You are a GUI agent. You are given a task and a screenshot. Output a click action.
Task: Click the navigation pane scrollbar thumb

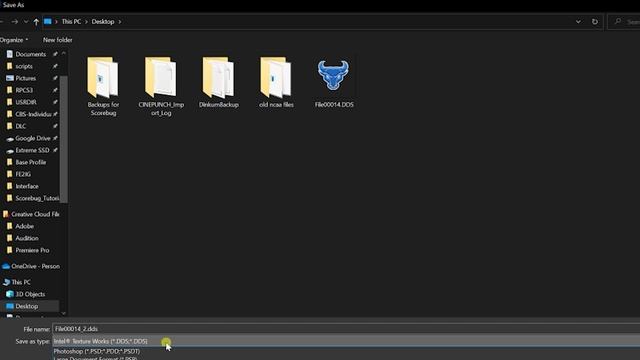pos(64,139)
